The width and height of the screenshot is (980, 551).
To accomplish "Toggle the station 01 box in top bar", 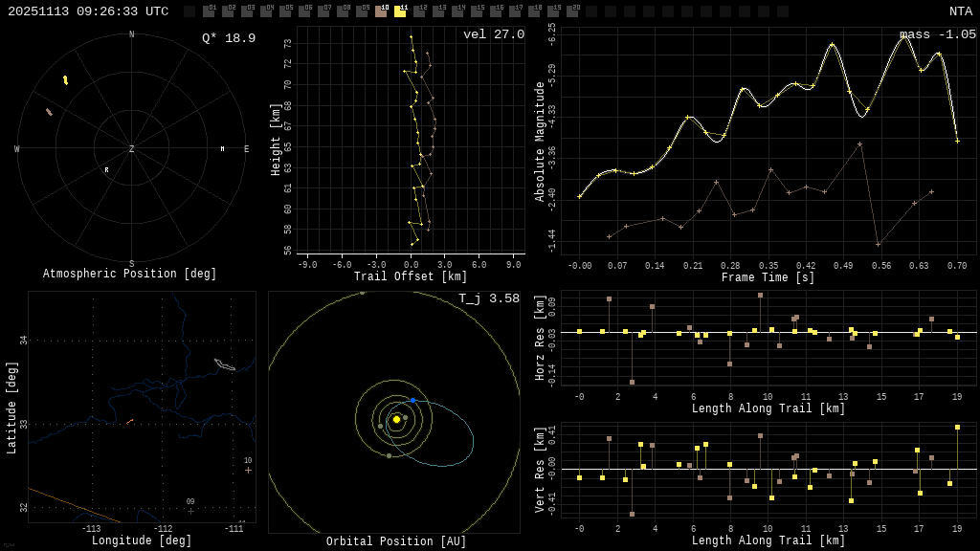I will tap(209, 11).
